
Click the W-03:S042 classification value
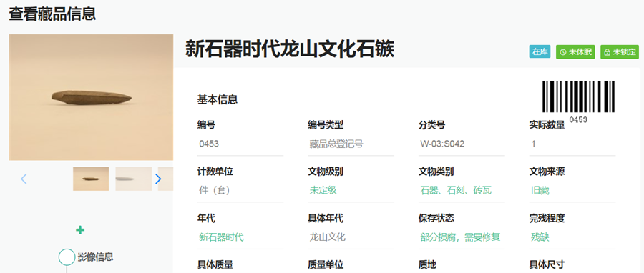(x=442, y=144)
